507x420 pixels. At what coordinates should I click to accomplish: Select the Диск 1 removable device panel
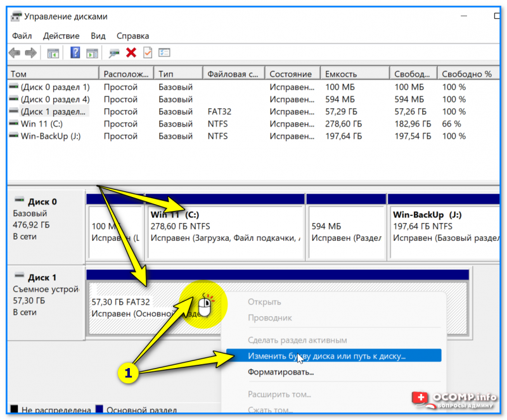[x=46, y=303]
